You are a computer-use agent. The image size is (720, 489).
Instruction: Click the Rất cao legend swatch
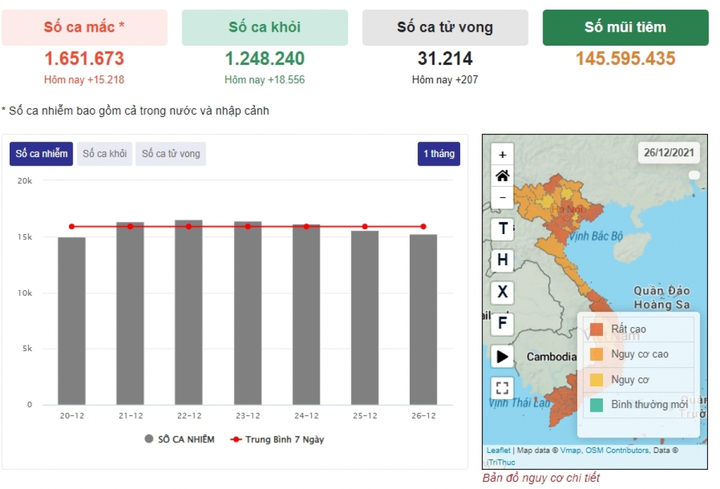click(x=596, y=329)
